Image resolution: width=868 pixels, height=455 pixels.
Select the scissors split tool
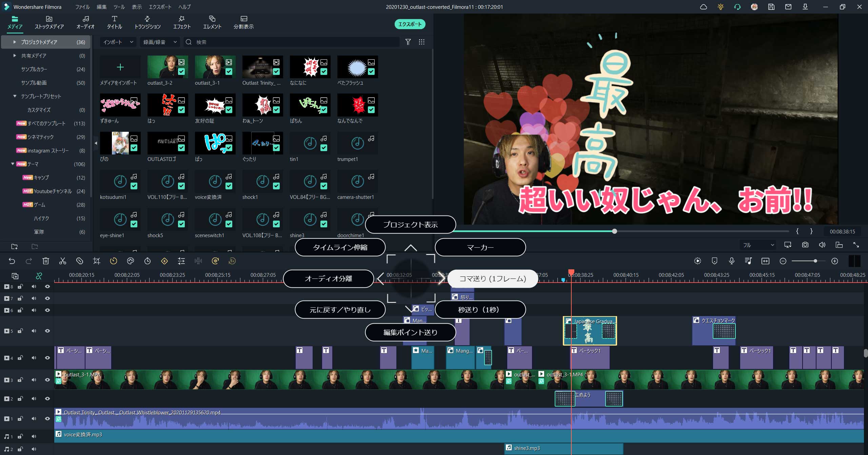pos(63,261)
